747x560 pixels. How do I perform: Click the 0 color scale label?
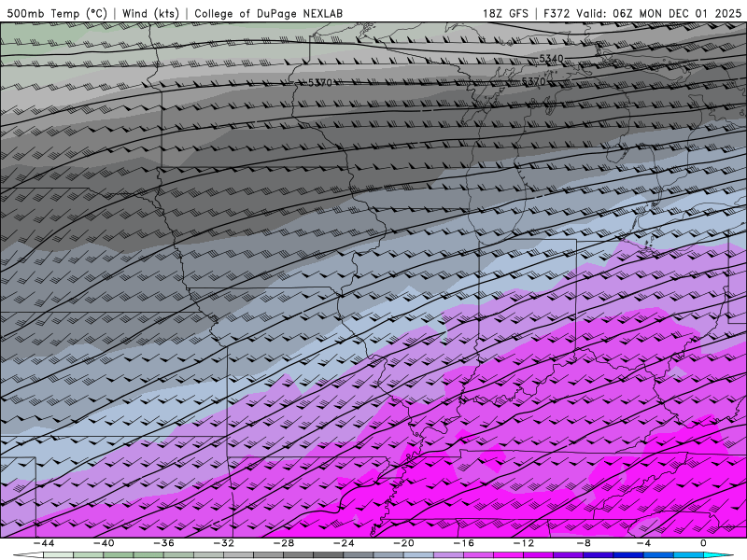pos(704,543)
